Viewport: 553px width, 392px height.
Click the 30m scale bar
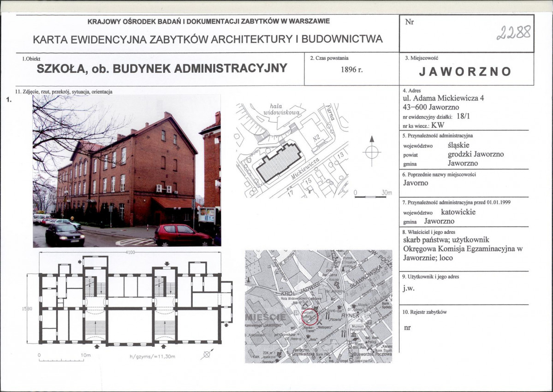click(x=370, y=196)
